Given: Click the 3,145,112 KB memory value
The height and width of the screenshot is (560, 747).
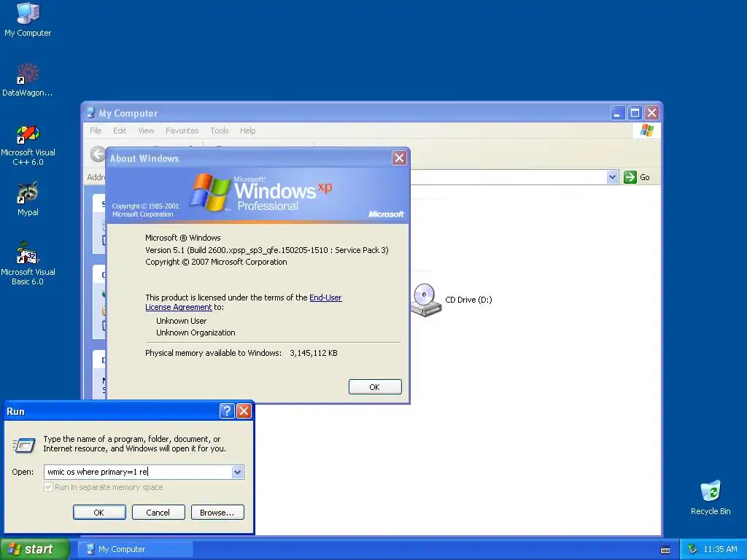Looking at the screenshot, I should (314, 354).
